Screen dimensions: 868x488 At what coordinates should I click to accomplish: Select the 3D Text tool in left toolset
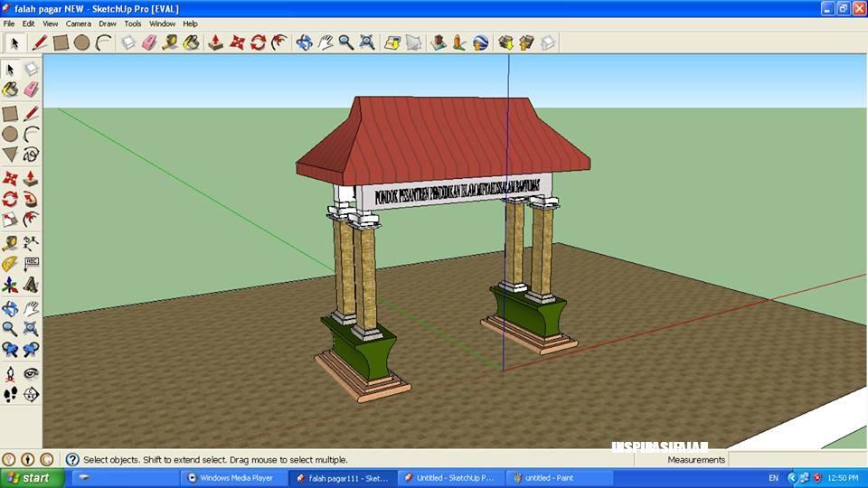click(x=31, y=285)
